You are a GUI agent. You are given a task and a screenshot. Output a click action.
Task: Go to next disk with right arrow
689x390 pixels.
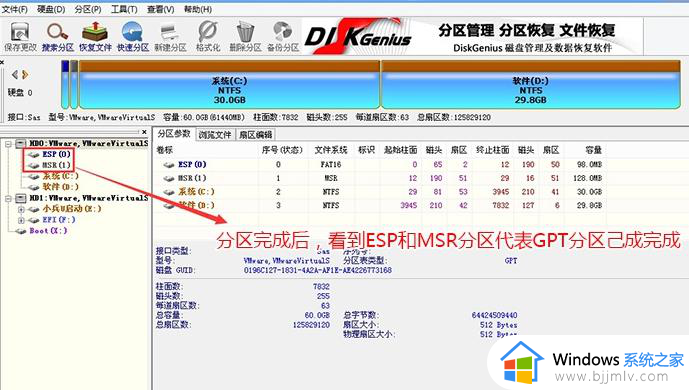coord(25,75)
